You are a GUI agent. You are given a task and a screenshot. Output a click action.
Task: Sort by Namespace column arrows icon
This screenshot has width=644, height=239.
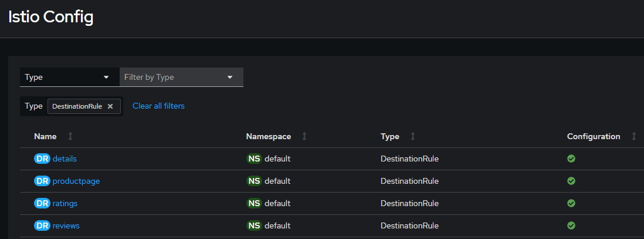tap(304, 136)
